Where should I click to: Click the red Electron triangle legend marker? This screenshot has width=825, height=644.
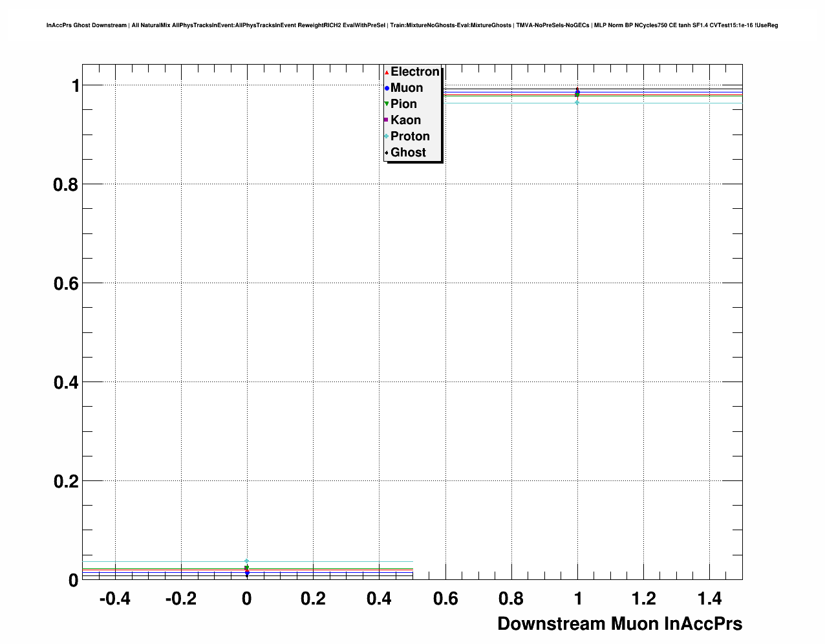click(387, 72)
